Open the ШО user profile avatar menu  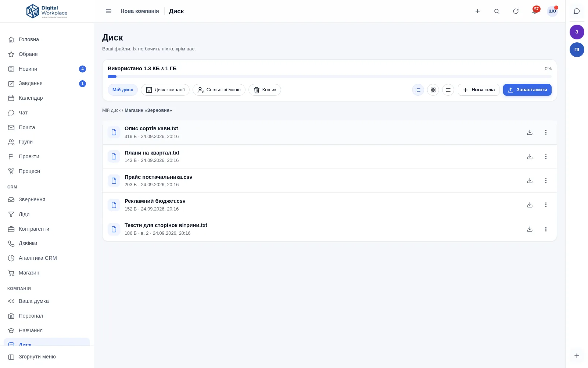(x=552, y=11)
